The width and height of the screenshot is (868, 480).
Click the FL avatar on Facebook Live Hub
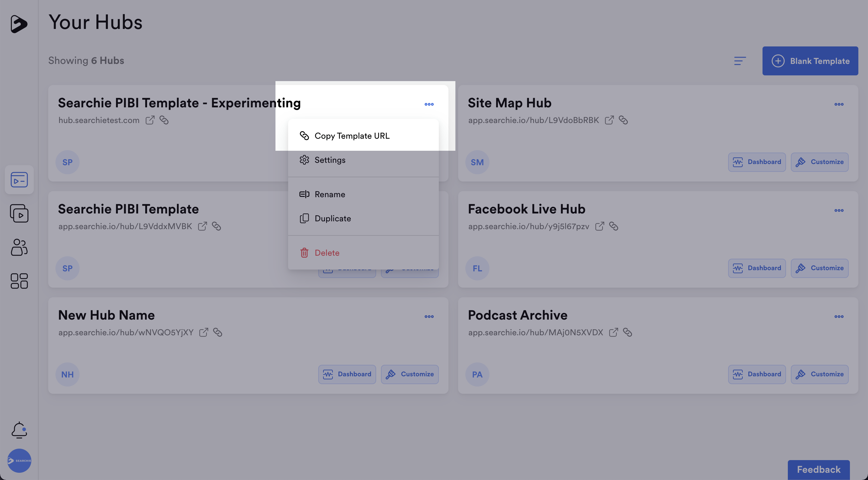click(477, 268)
